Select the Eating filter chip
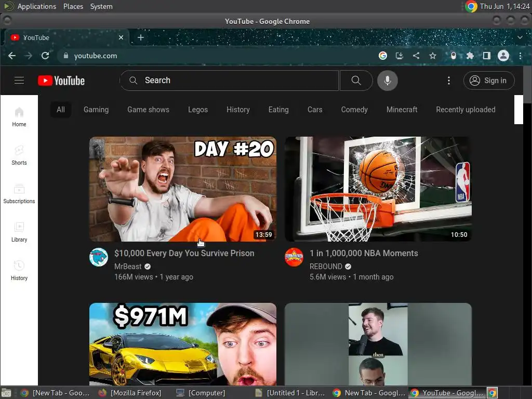This screenshot has height=399, width=532. [x=278, y=110]
